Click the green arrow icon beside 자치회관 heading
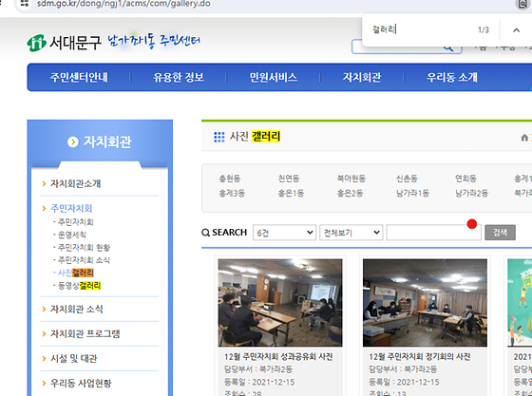Image resolution: width=532 pixels, height=396 pixels. pos(72,141)
